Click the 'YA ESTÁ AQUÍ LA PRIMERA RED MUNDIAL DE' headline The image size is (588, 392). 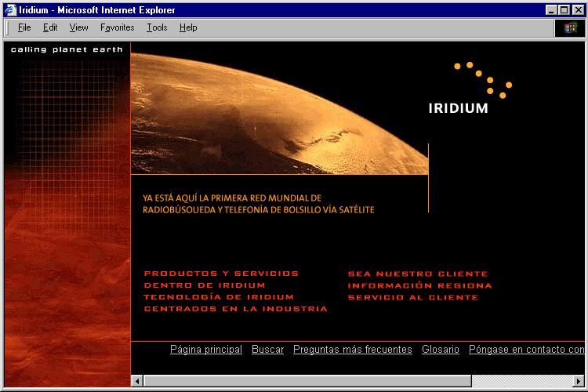pyautogui.click(x=232, y=198)
